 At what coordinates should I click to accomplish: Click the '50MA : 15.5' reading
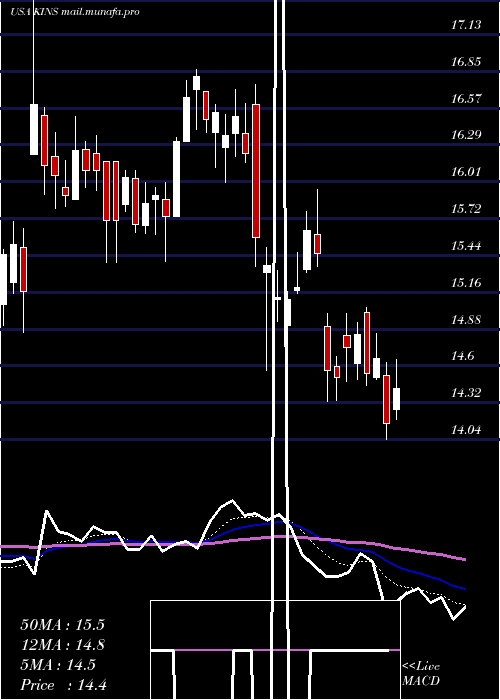62,625
